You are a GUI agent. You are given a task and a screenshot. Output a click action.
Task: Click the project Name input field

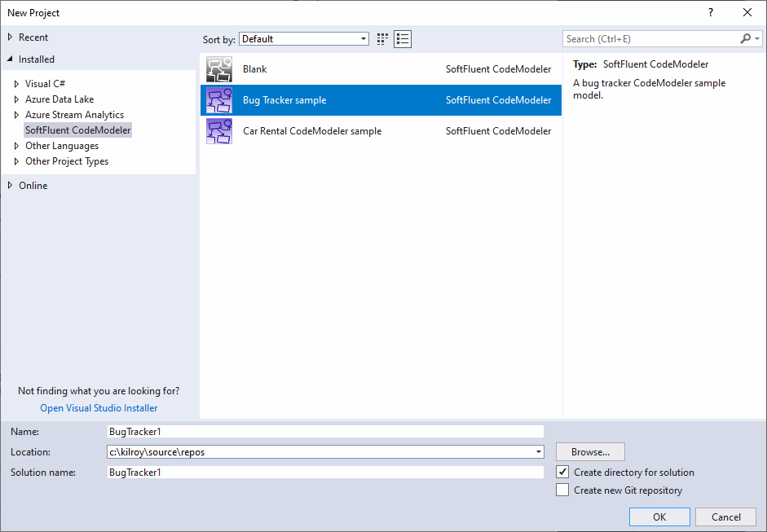[324, 432]
